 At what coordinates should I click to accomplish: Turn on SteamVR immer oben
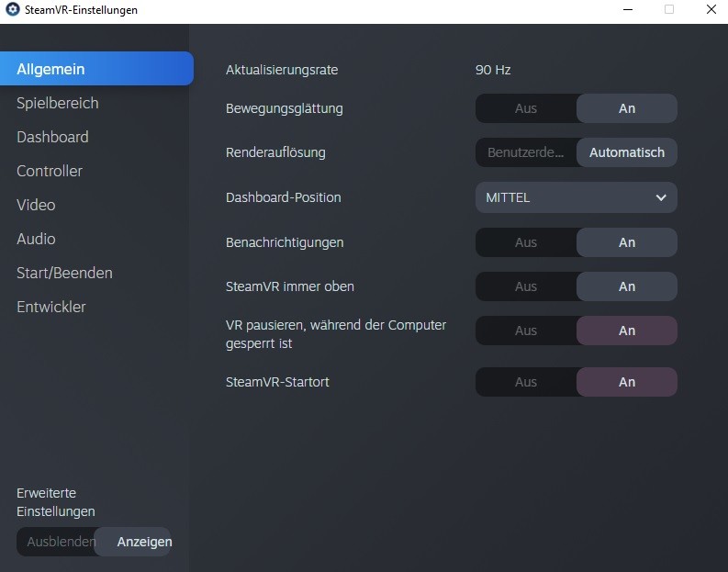(x=627, y=286)
